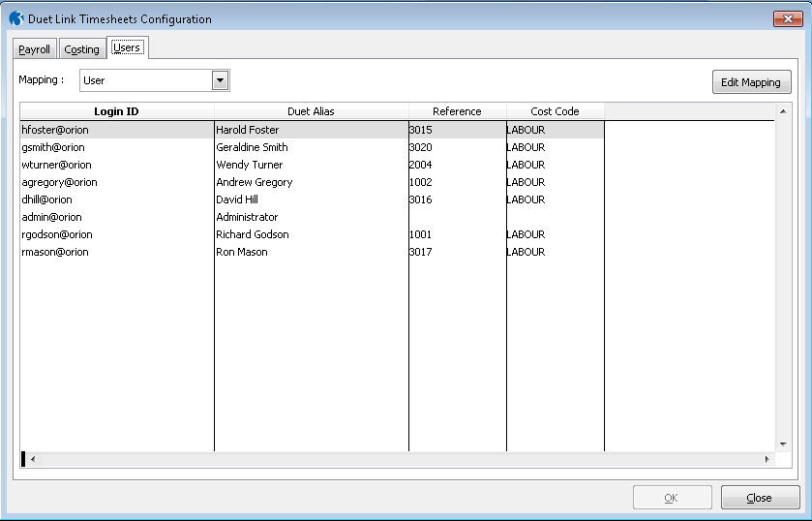Select the Users tab

(x=127, y=47)
